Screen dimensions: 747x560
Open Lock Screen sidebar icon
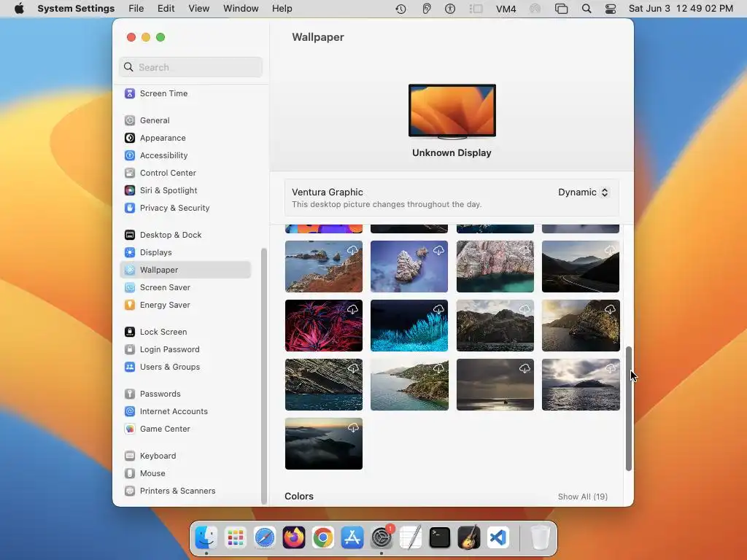click(130, 332)
